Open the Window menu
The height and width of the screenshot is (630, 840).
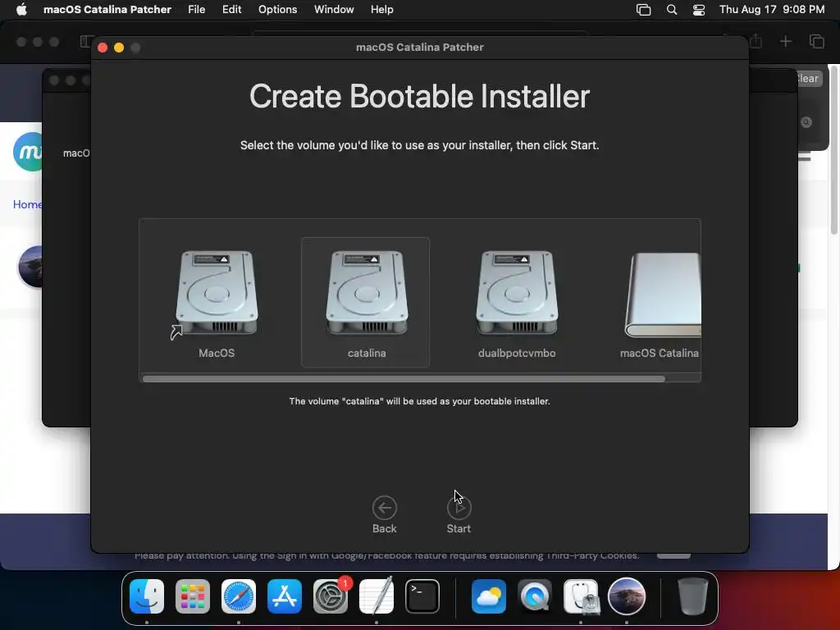click(334, 9)
